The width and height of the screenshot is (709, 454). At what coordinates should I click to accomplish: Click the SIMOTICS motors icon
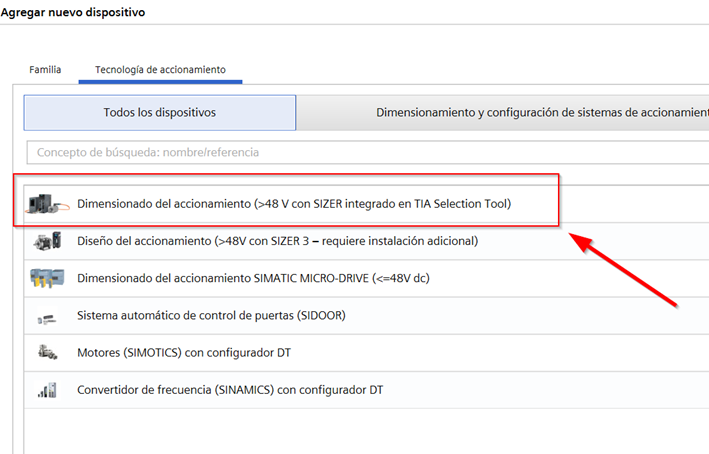[47, 352]
